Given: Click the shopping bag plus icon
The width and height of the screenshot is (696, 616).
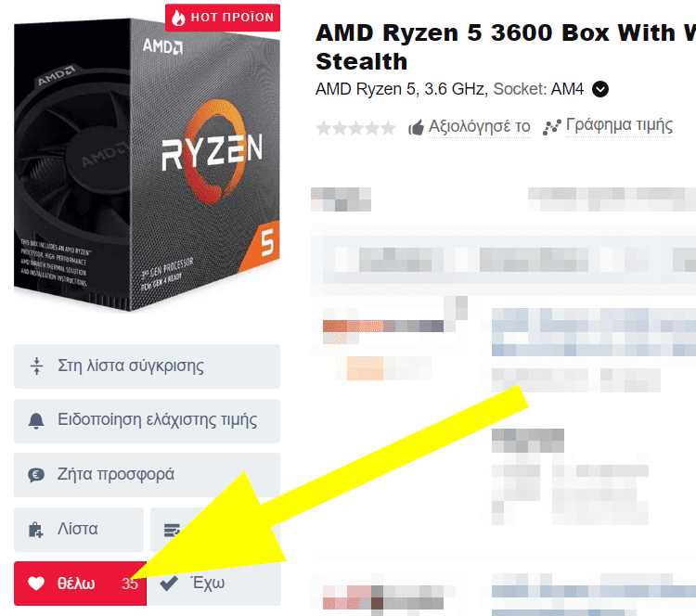Looking at the screenshot, I should tap(35, 530).
